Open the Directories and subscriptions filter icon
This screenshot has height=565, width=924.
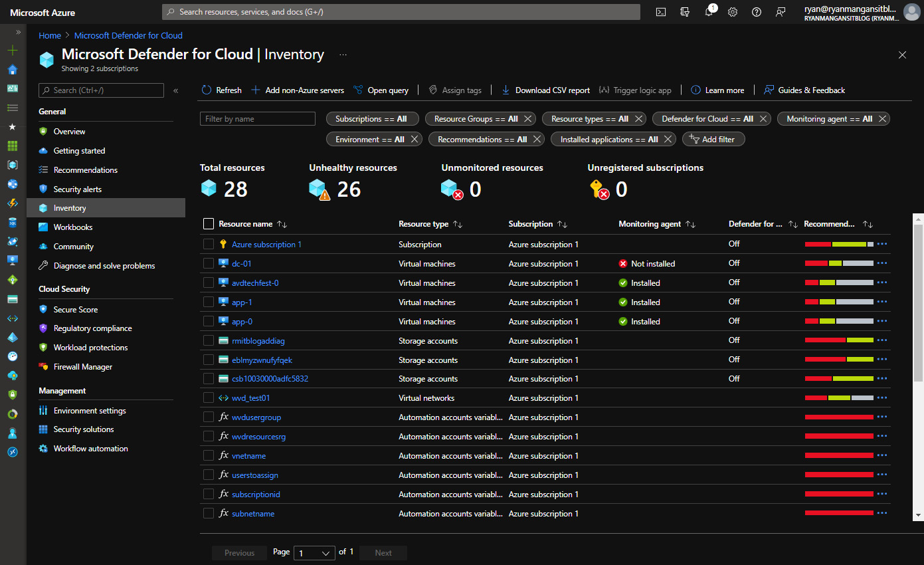(x=685, y=12)
